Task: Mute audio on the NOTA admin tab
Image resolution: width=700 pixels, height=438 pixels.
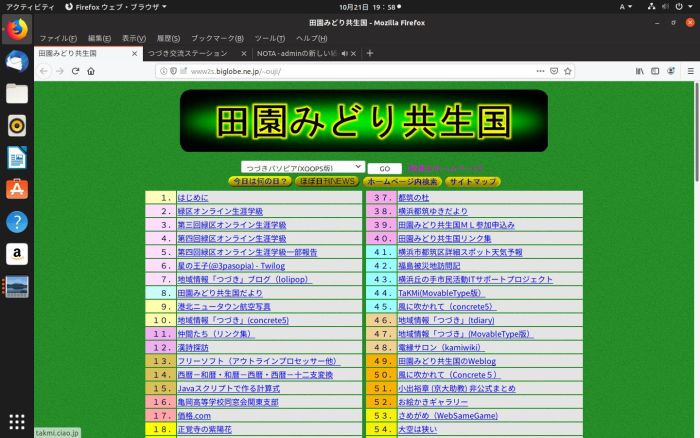Action: point(344,53)
